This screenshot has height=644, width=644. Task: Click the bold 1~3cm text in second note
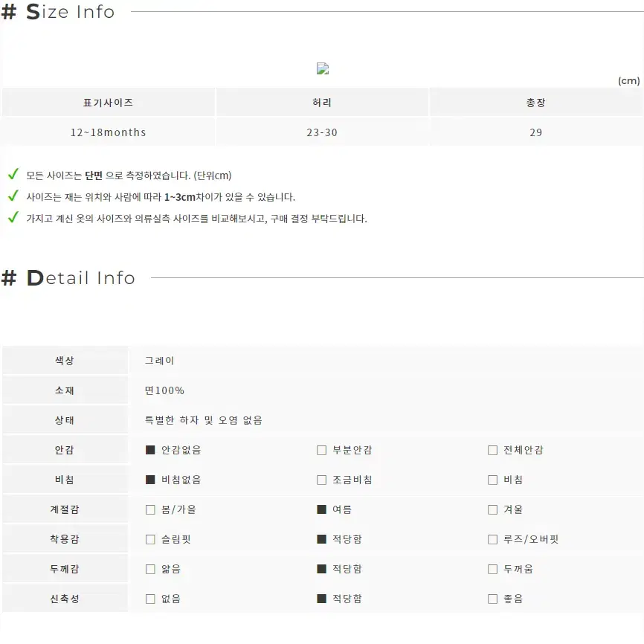click(x=180, y=197)
